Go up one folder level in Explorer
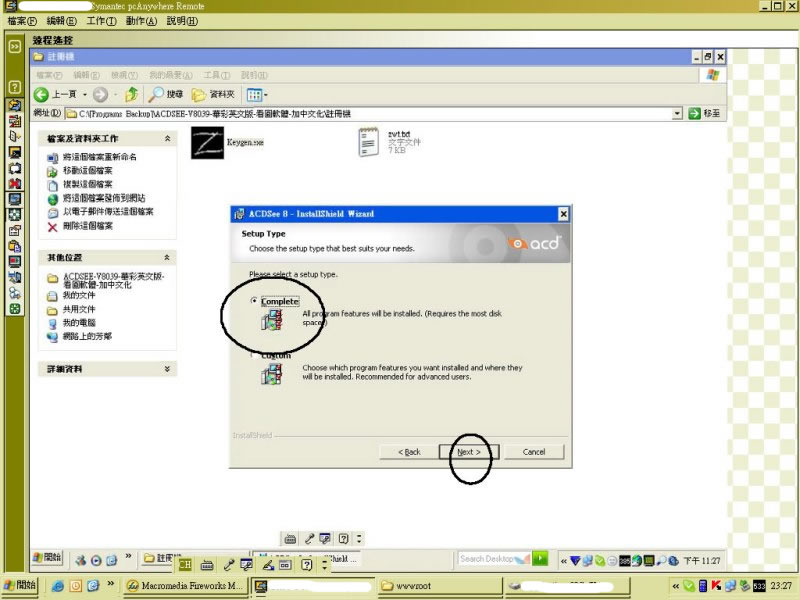The image size is (800, 600). (132, 94)
